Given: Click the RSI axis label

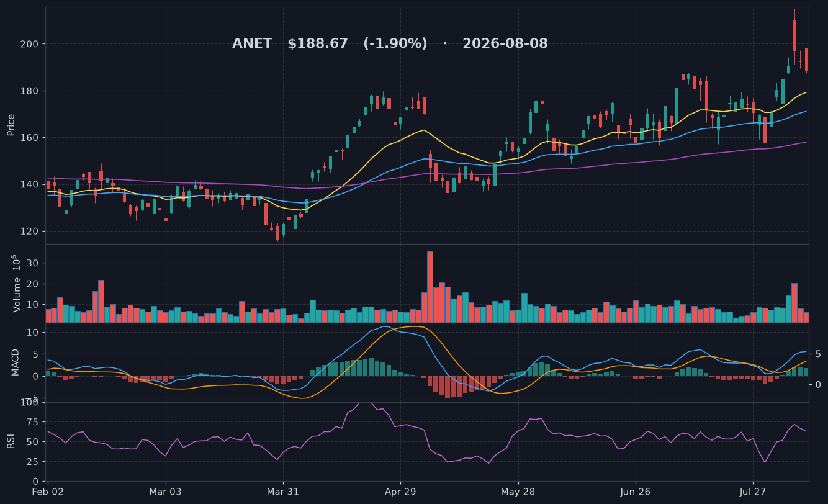Looking at the screenshot, I should (11, 441).
